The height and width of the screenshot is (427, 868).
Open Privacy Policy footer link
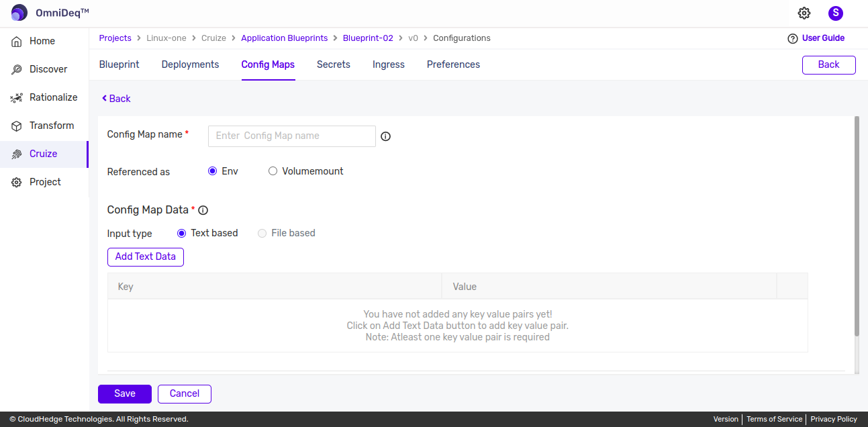pos(834,420)
